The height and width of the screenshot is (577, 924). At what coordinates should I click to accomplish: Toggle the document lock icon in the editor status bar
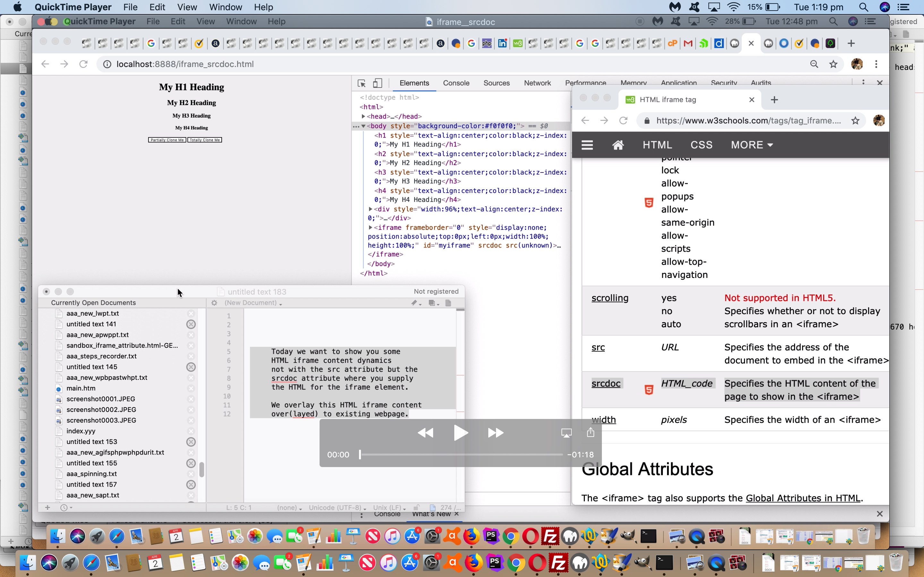click(416, 507)
